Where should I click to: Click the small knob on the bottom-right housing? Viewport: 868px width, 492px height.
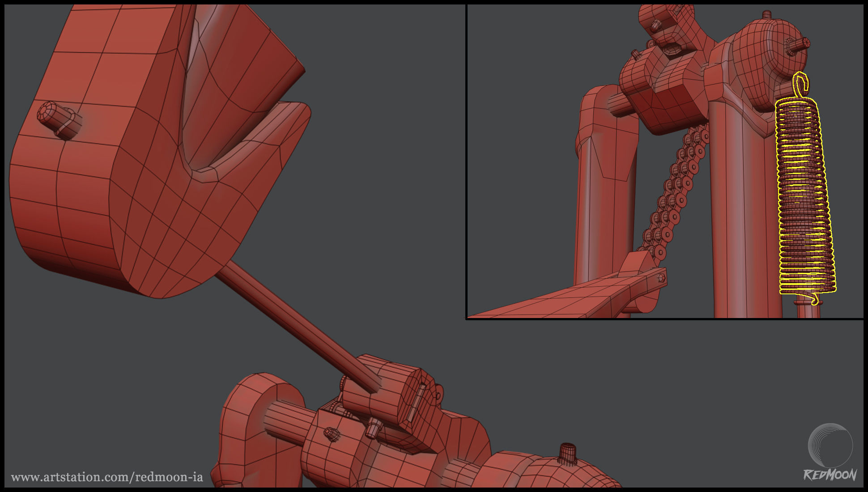pyautogui.click(x=567, y=452)
